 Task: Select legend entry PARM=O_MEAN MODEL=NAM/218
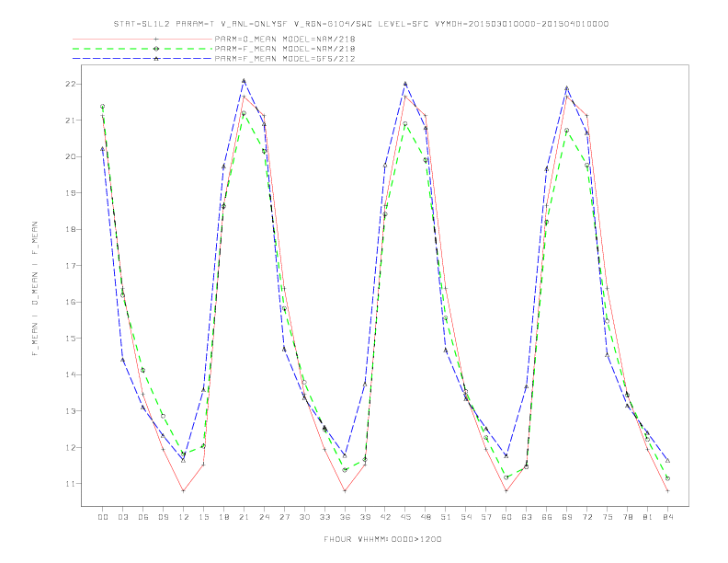coord(285,39)
